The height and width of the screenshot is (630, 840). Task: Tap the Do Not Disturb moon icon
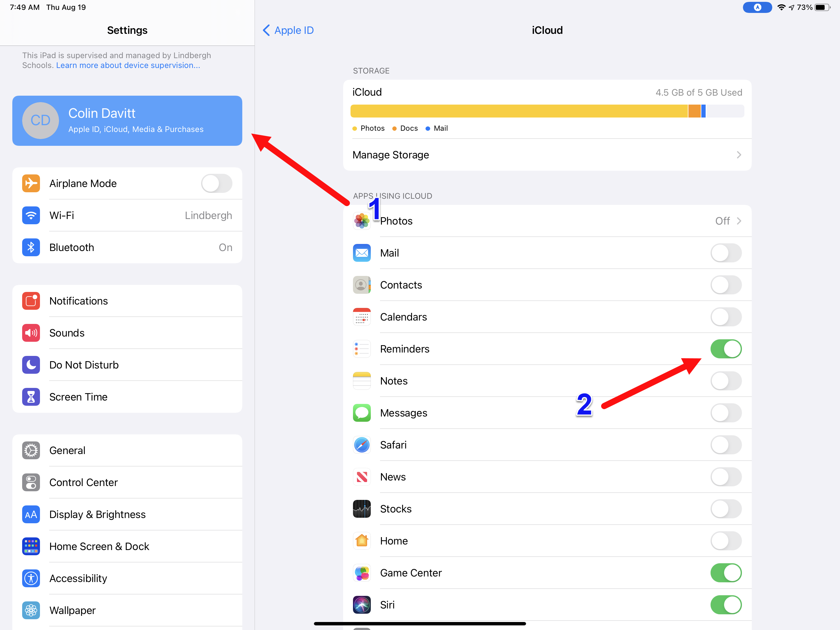point(31,365)
